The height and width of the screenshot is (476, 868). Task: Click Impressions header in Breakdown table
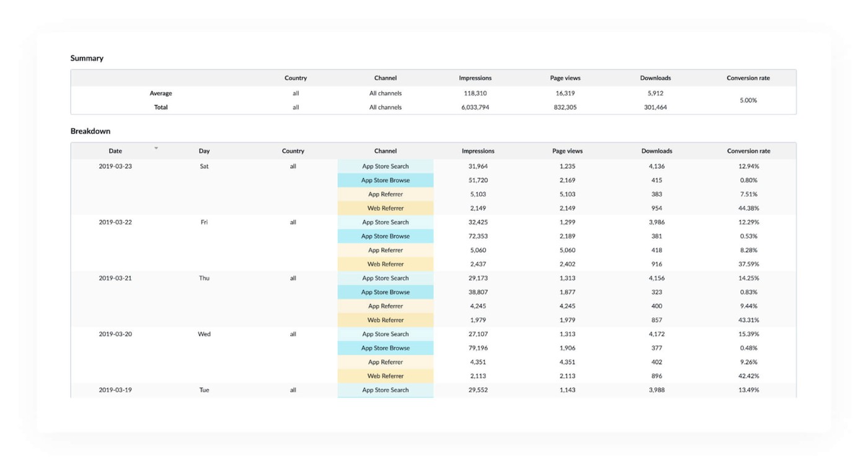[x=477, y=151]
